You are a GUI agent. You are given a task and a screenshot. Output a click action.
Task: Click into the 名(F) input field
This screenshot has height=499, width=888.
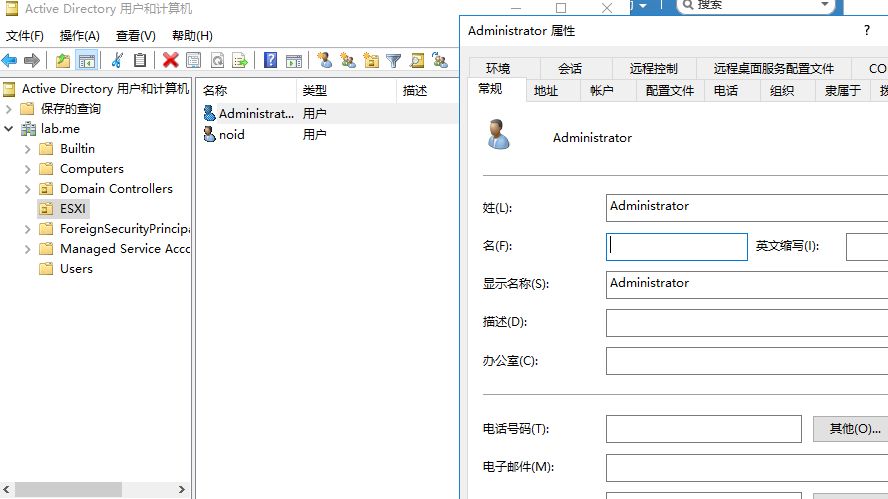[x=677, y=247]
